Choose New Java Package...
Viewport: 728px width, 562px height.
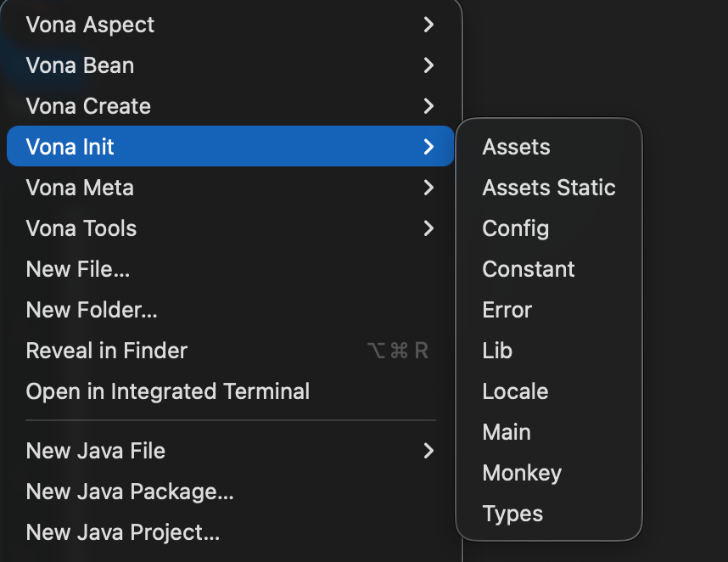click(x=130, y=492)
